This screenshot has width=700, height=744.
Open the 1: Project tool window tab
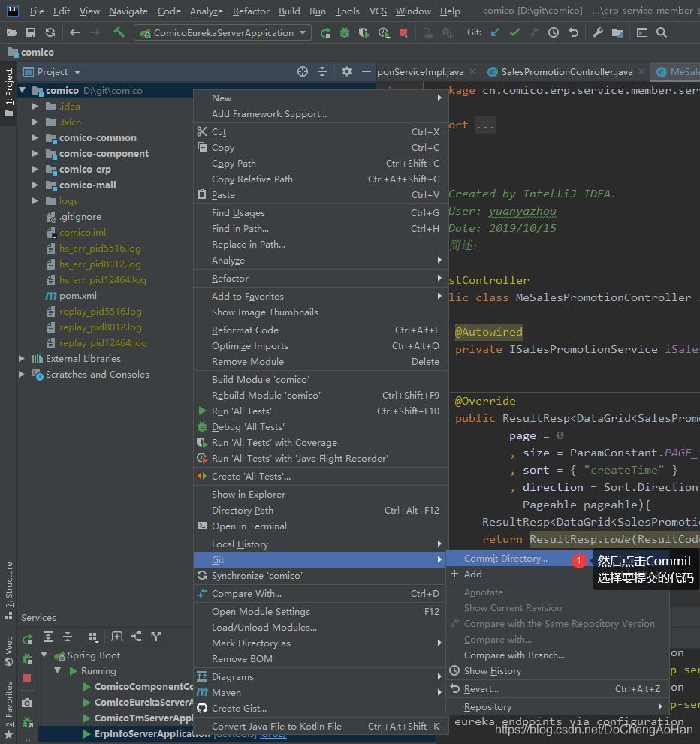(8, 93)
